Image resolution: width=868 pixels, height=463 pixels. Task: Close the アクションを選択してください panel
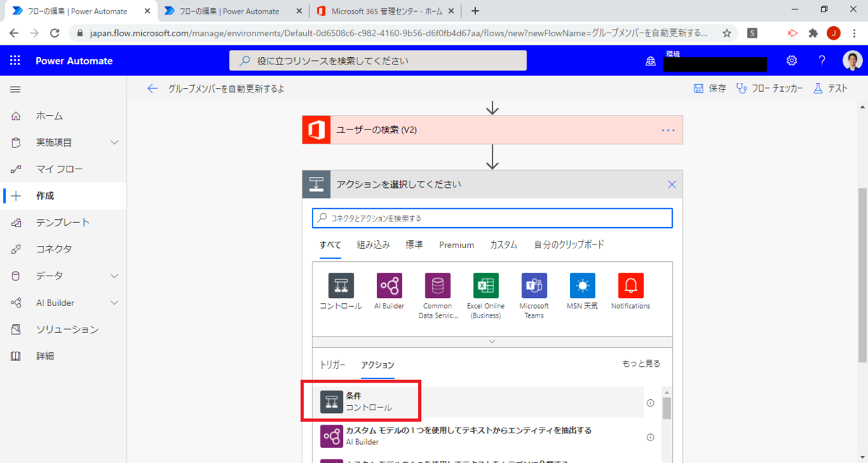coord(672,184)
